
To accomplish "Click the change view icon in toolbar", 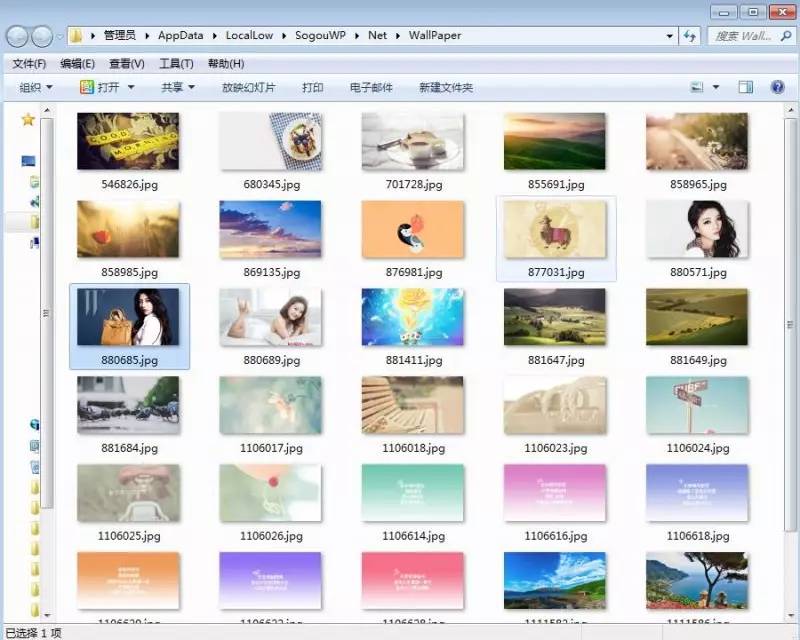I will point(697,88).
